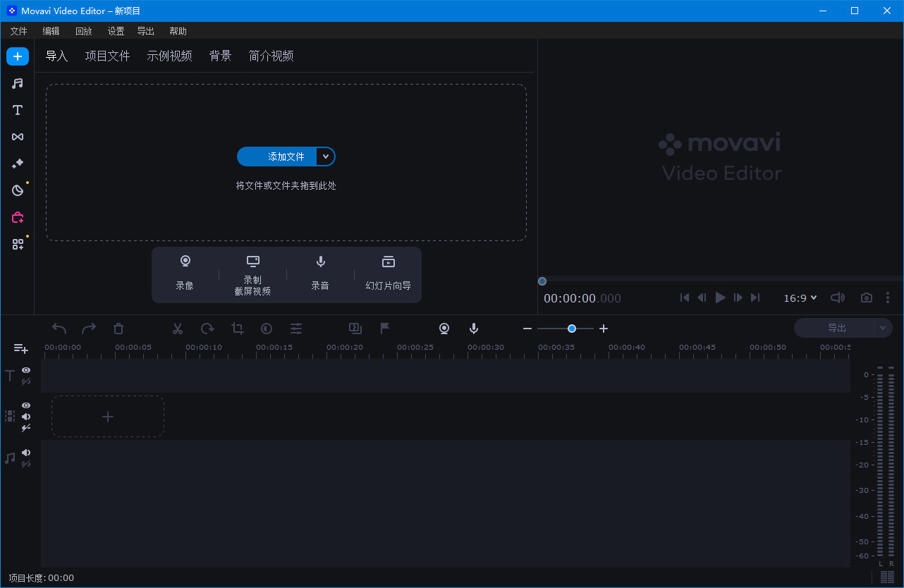
Task: Click the dashed add-media placeholder on the video track
Action: coord(108,417)
